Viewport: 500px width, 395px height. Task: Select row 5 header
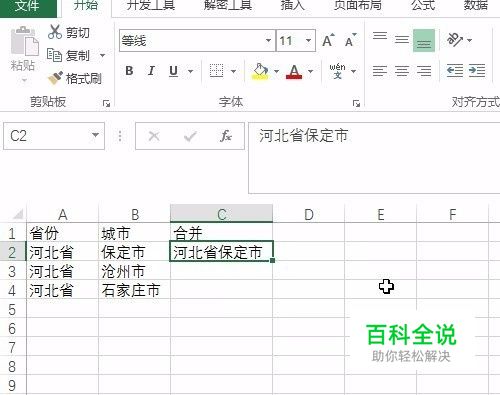click(13, 310)
